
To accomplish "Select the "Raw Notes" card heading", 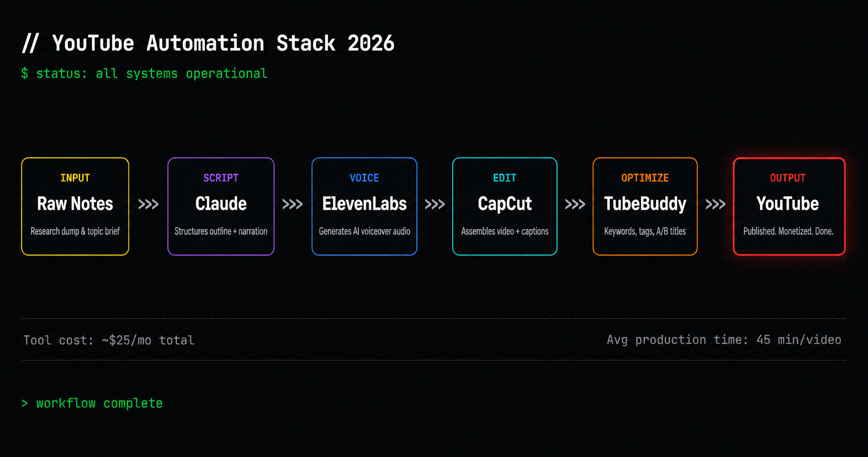I will [75, 203].
